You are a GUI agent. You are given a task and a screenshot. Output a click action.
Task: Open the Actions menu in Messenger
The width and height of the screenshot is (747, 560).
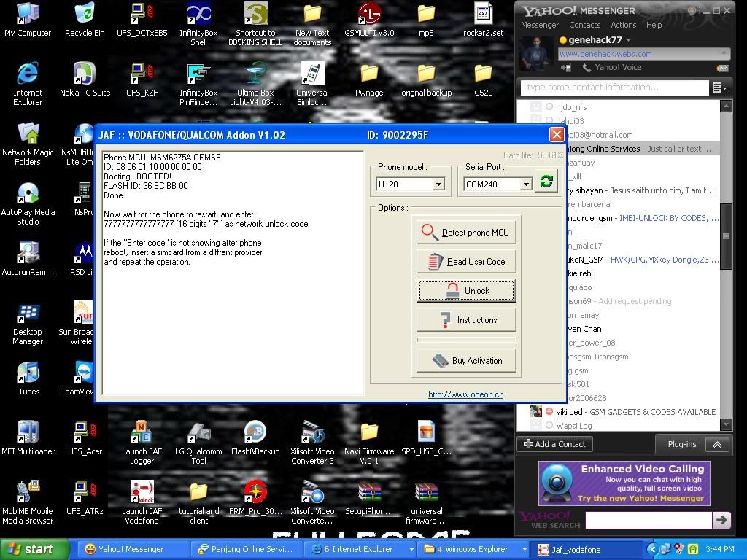point(623,25)
